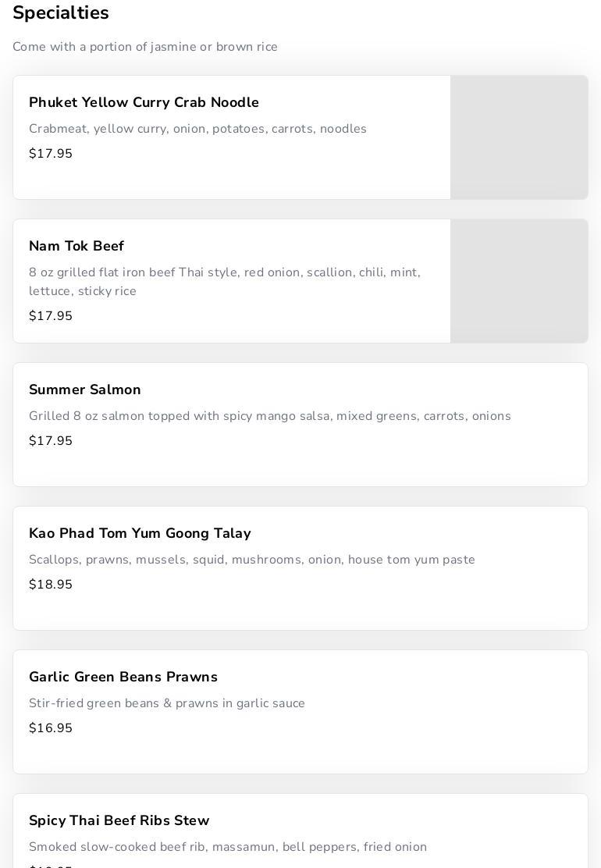
Task: Click the crabmeat, yellow curry ingredients description
Action: (197, 129)
